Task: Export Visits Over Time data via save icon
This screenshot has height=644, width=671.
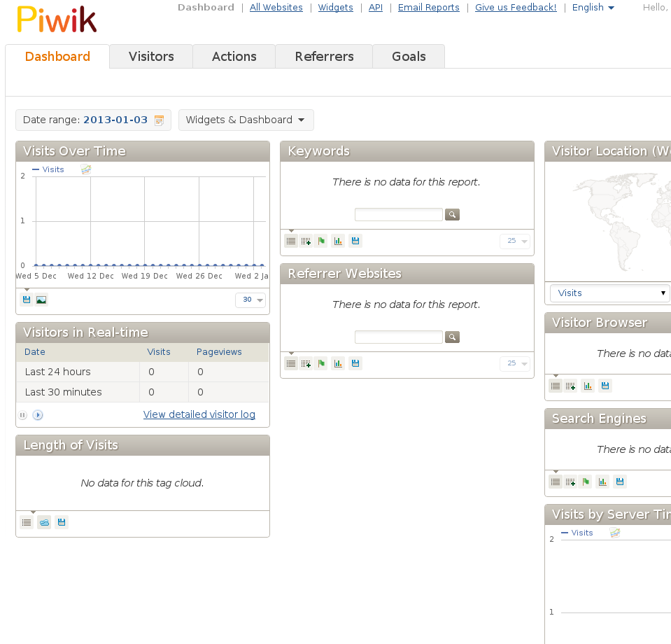Action: pos(27,300)
